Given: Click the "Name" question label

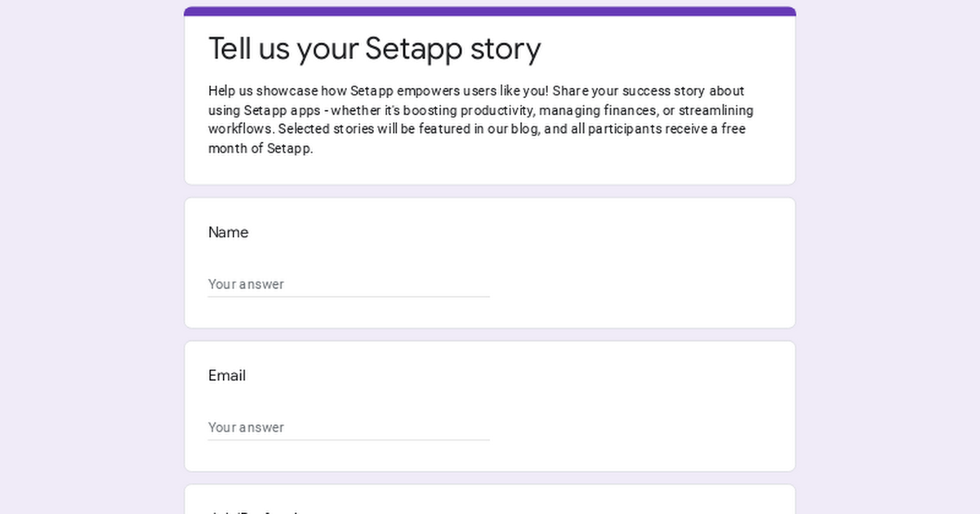Looking at the screenshot, I should click(x=228, y=233).
